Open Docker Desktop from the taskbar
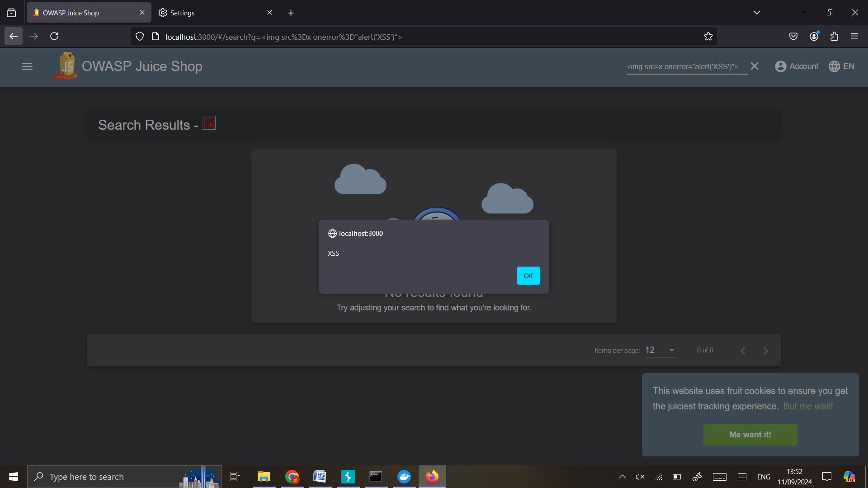This screenshot has height=488, width=868. point(404,477)
